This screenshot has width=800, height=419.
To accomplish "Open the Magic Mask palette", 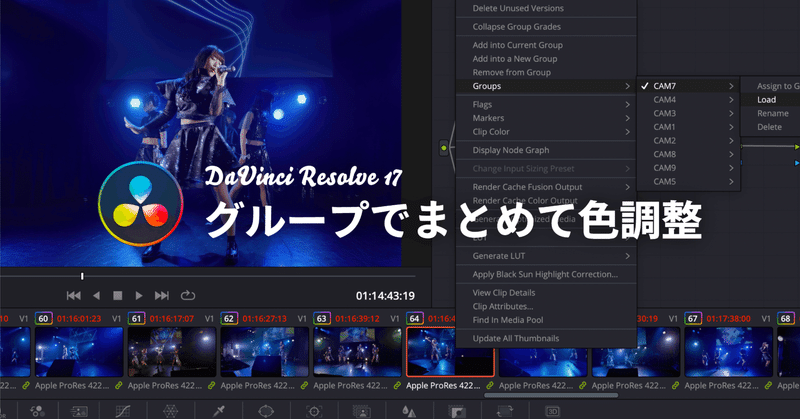I will [361, 411].
